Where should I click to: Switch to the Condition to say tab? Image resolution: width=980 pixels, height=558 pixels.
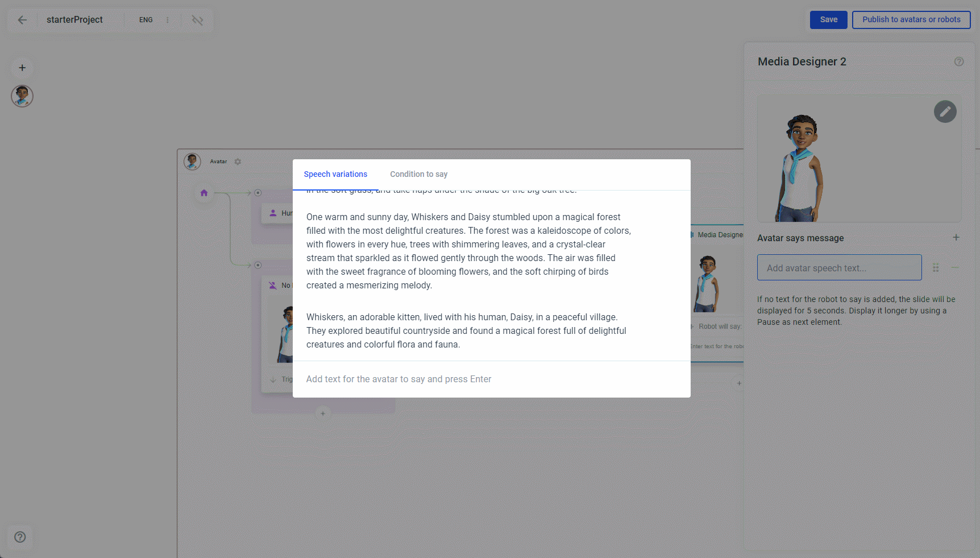pos(419,174)
